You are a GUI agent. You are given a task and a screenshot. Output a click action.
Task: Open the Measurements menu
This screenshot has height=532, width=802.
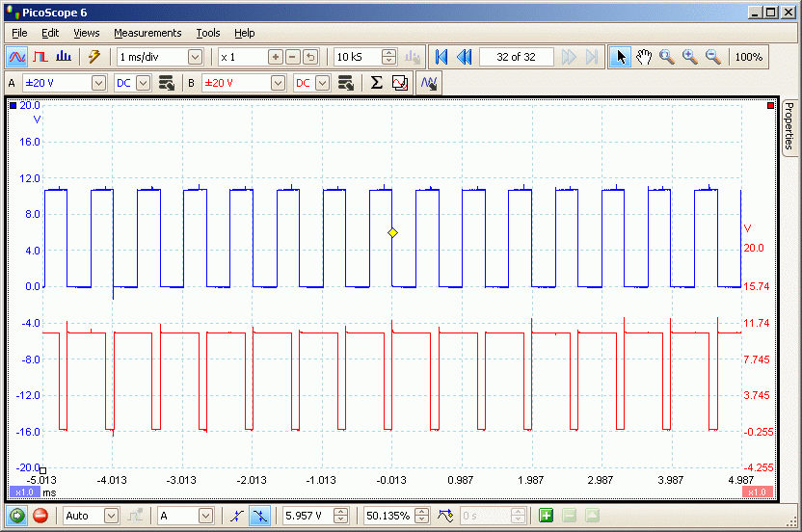click(x=147, y=33)
